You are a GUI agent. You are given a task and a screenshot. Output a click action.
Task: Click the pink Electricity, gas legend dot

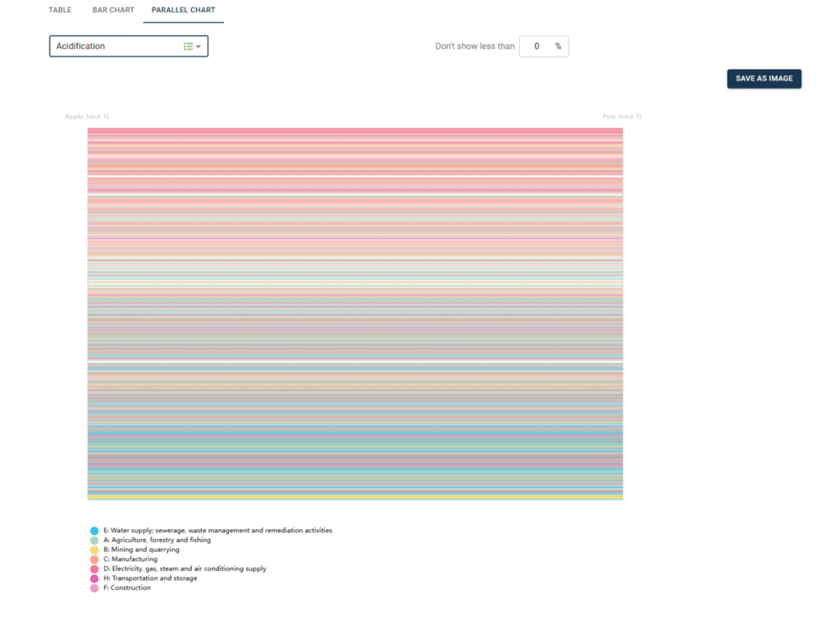click(x=94, y=569)
